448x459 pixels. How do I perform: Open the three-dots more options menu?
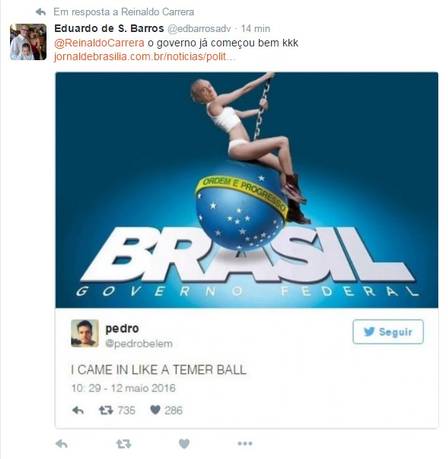tap(245, 443)
